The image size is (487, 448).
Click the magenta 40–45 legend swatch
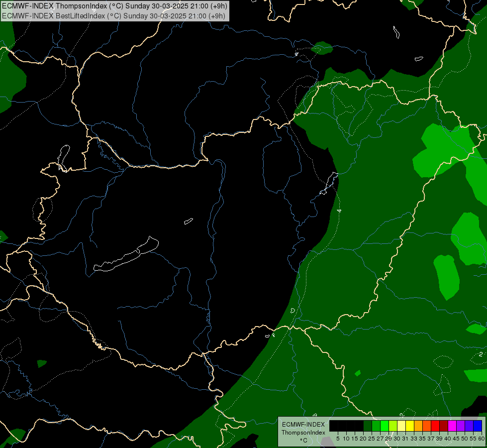452,426
